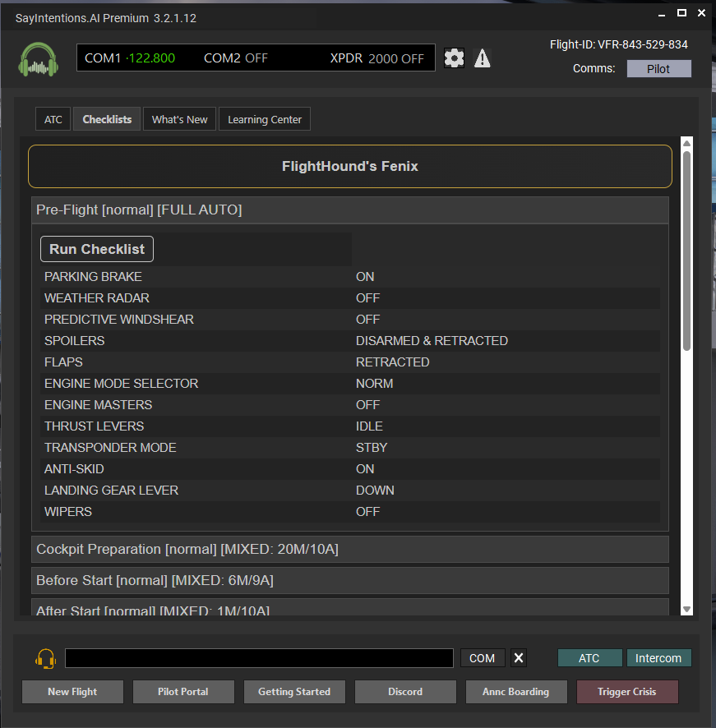
Task: Toggle the COM channel selector button
Action: coord(483,658)
